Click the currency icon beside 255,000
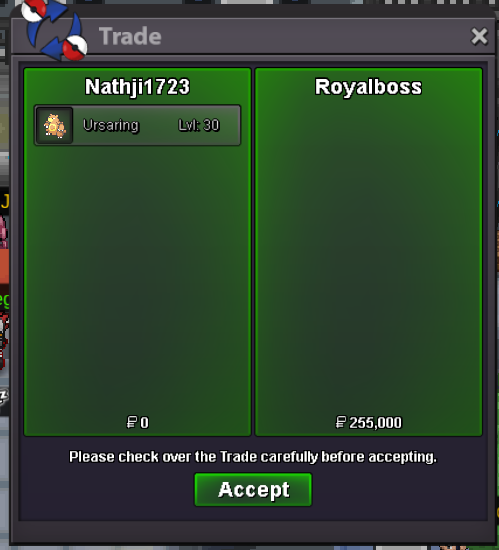499x550 pixels. pos(340,422)
